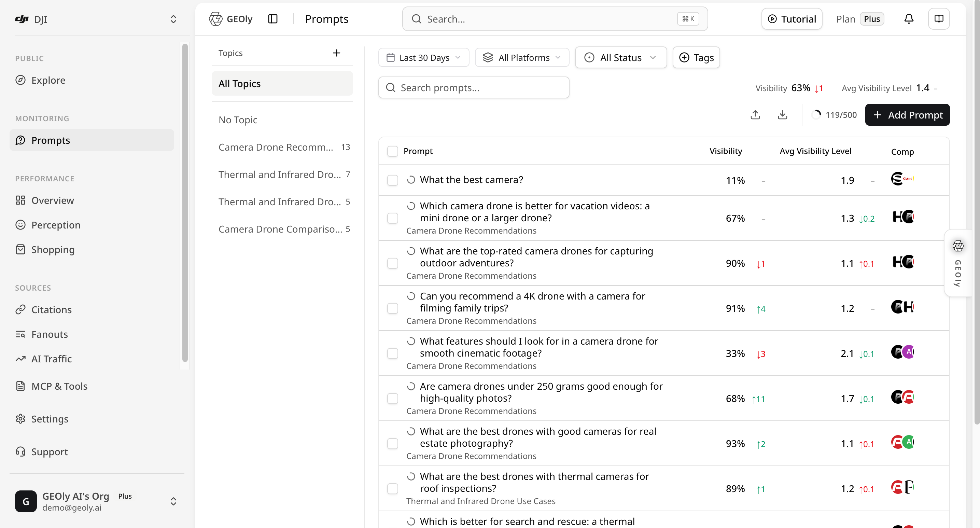Go to Explore in the sidebar
Screen dimensions: 980x528
(92, 80)
